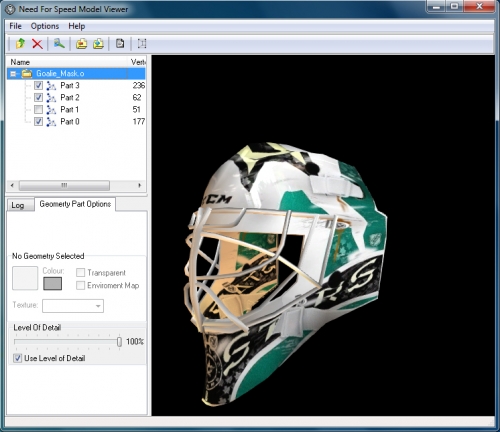This screenshot has width=500, height=432.
Task: Click the texture viewer magnifier toolbar icon
Action: point(59,43)
